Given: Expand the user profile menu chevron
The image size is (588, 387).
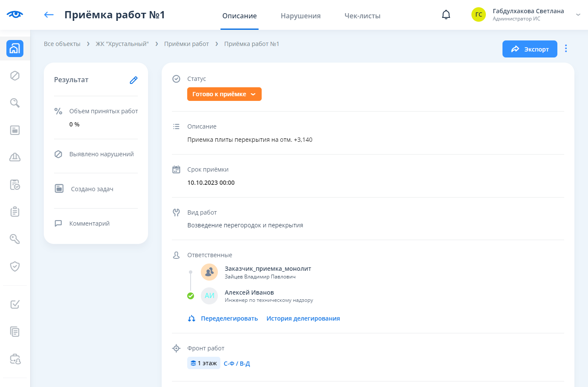Looking at the screenshot, I should (x=578, y=15).
